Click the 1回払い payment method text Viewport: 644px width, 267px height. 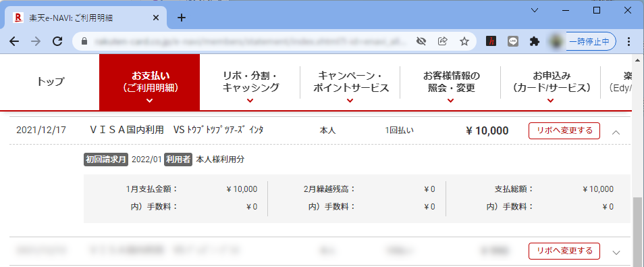click(399, 130)
